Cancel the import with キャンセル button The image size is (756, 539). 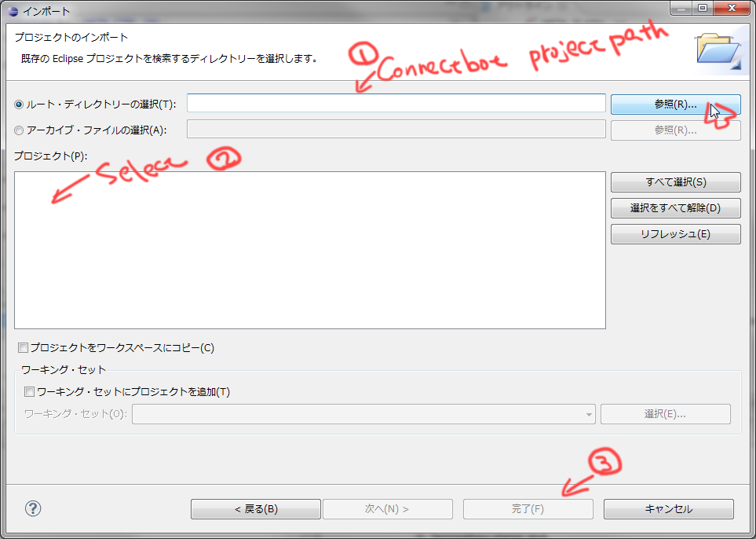click(669, 508)
